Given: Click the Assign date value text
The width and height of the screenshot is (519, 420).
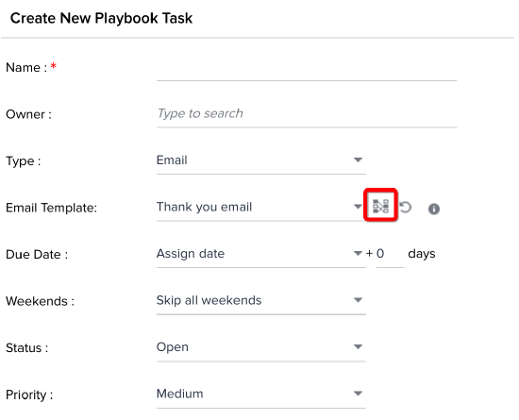Looking at the screenshot, I should (191, 254).
